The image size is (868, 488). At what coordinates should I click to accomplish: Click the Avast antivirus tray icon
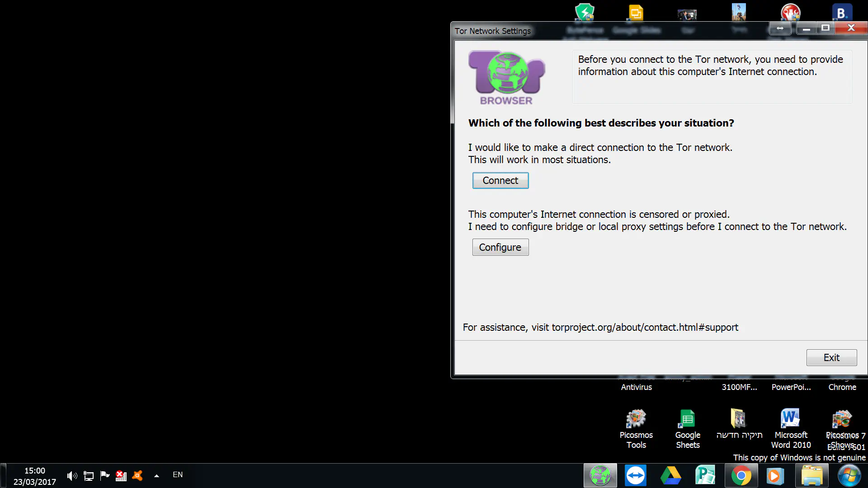137,475
